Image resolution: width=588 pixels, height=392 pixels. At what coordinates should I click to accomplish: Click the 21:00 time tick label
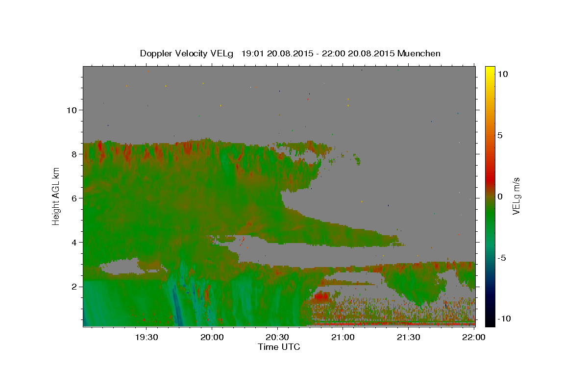[343, 338]
